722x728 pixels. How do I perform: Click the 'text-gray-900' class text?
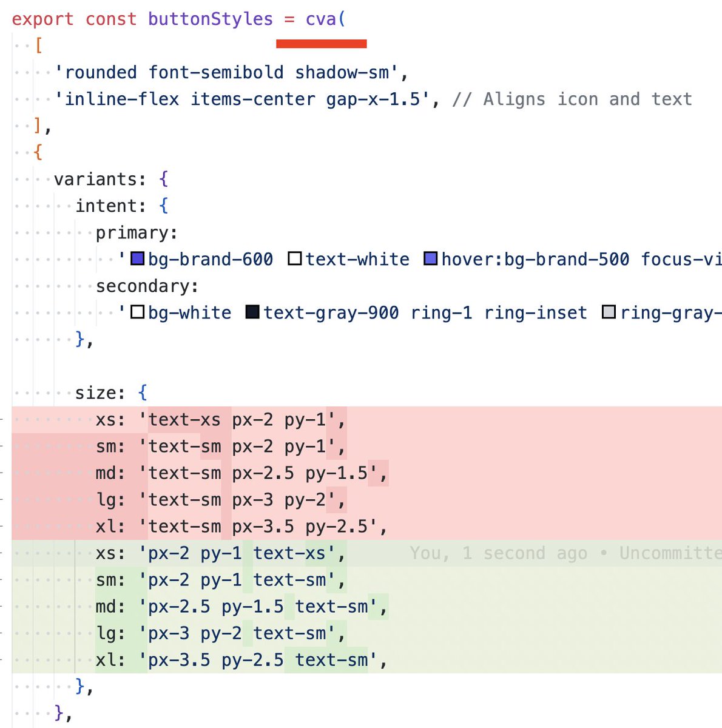click(331, 312)
